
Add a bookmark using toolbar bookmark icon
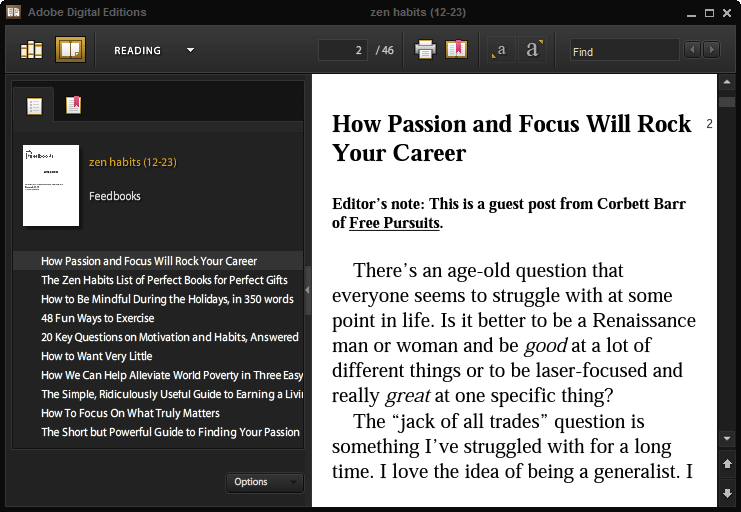point(457,49)
